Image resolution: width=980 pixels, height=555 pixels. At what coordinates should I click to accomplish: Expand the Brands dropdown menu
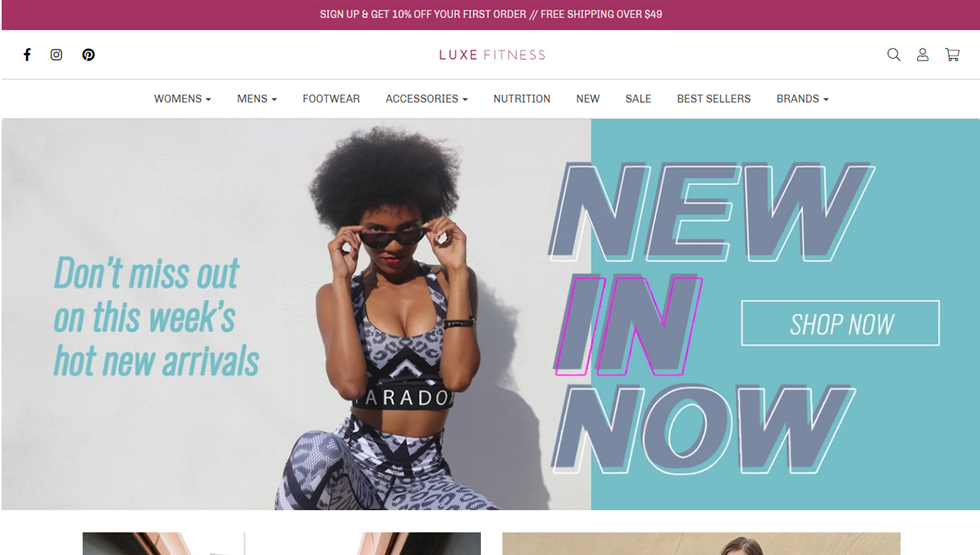pos(802,99)
